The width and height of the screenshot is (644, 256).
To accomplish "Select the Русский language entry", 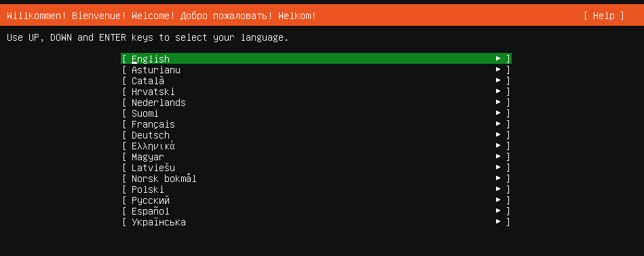I will (x=316, y=200).
